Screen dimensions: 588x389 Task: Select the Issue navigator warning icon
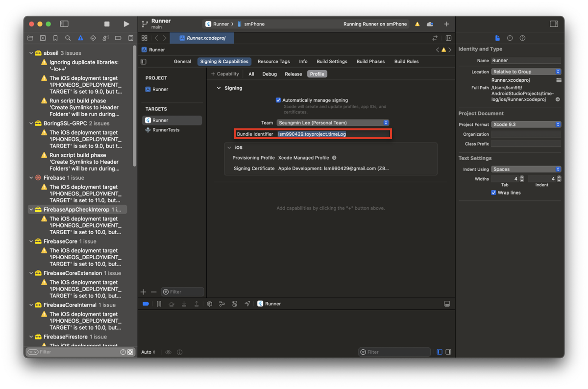[80, 38]
